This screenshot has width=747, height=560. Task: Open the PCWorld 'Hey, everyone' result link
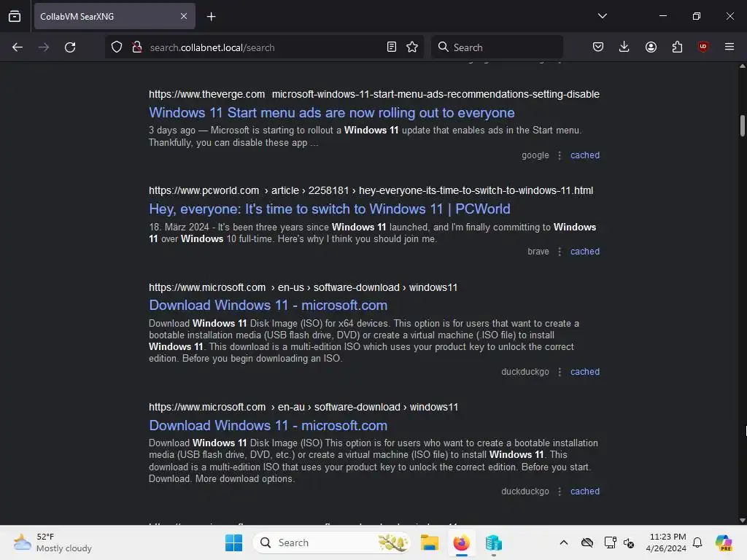329,209
